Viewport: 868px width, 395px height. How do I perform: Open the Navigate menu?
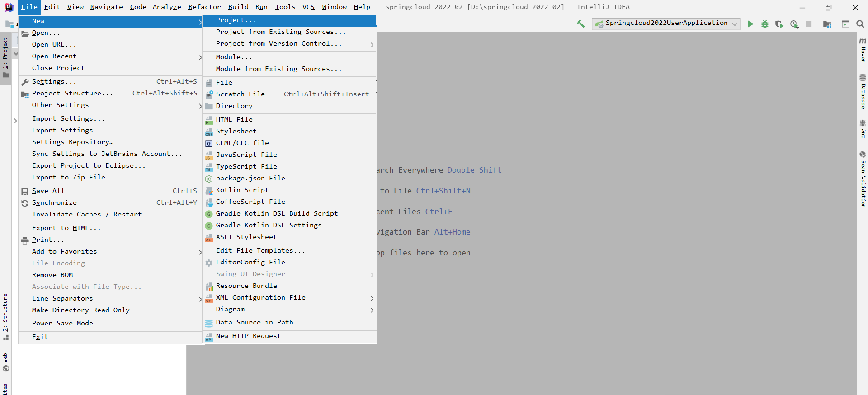pyautogui.click(x=106, y=7)
